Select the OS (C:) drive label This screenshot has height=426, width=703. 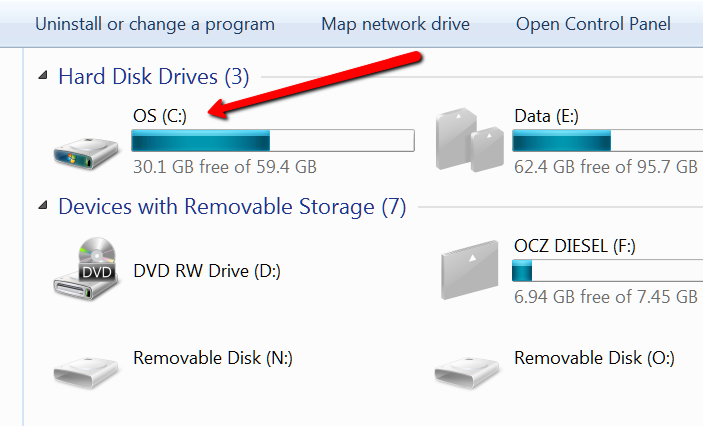pyautogui.click(x=160, y=116)
